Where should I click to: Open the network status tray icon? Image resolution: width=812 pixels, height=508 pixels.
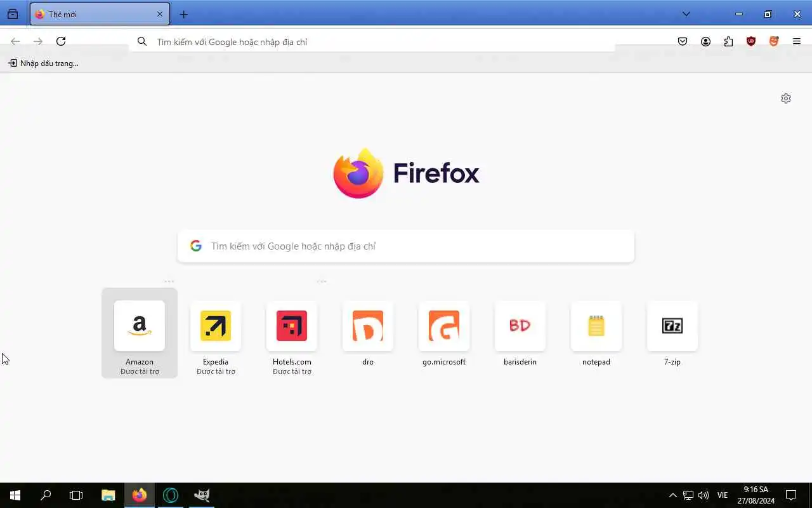(x=688, y=495)
